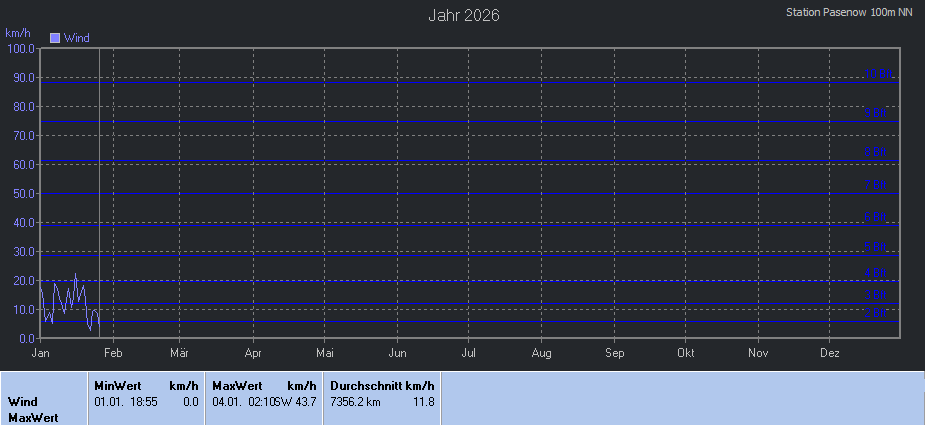The height and width of the screenshot is (425, 925).
Task: Click the MaxWert column header
Action: pyautogui.click(x=237, y=386)
